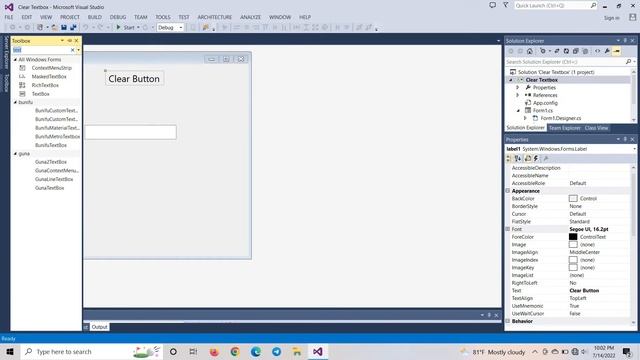Open the label1 object selector dropdown in Properties

(634, 149)
